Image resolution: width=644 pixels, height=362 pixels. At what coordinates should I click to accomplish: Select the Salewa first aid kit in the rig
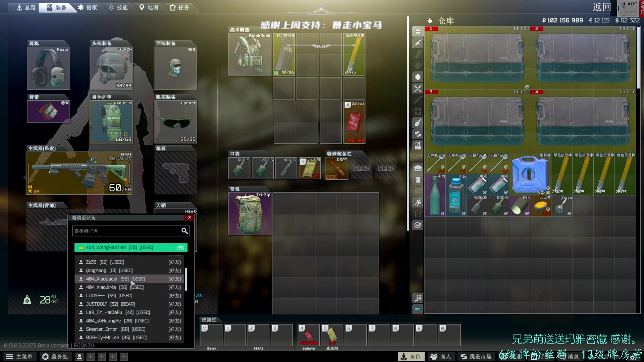coord(355,122)
